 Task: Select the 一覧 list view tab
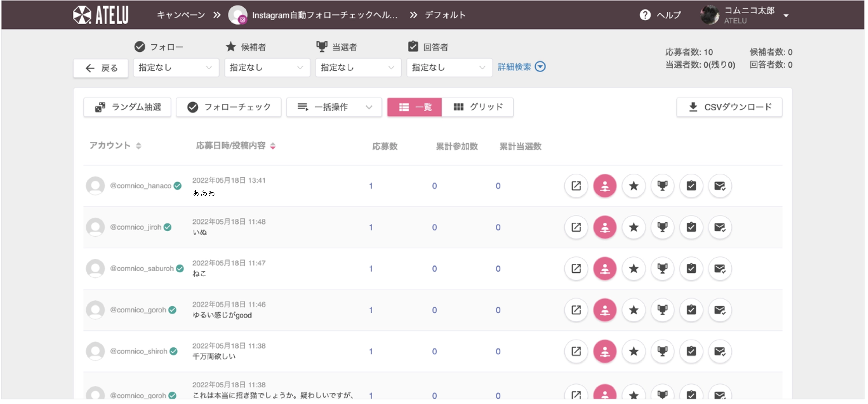415,107
